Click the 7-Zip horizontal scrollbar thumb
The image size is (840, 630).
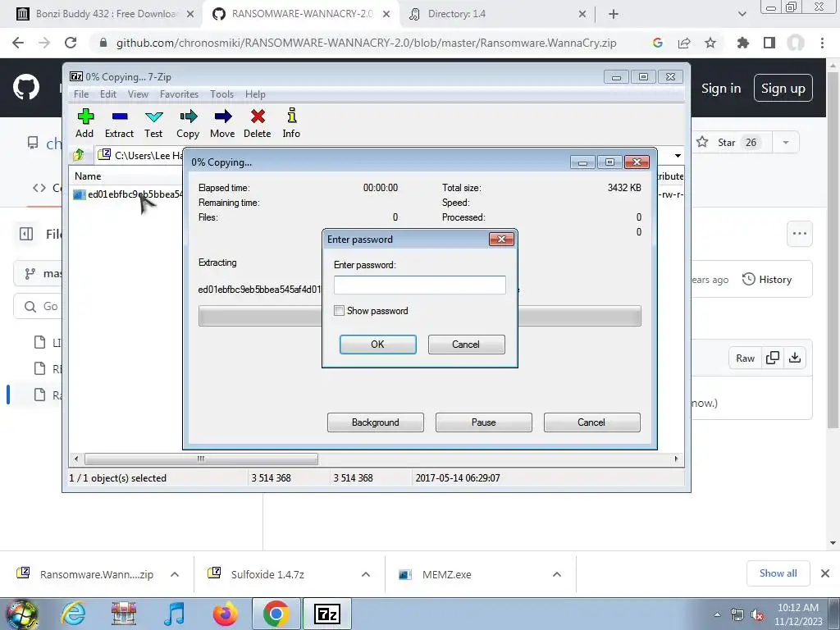pyautogui.click(x=201, y=459)
